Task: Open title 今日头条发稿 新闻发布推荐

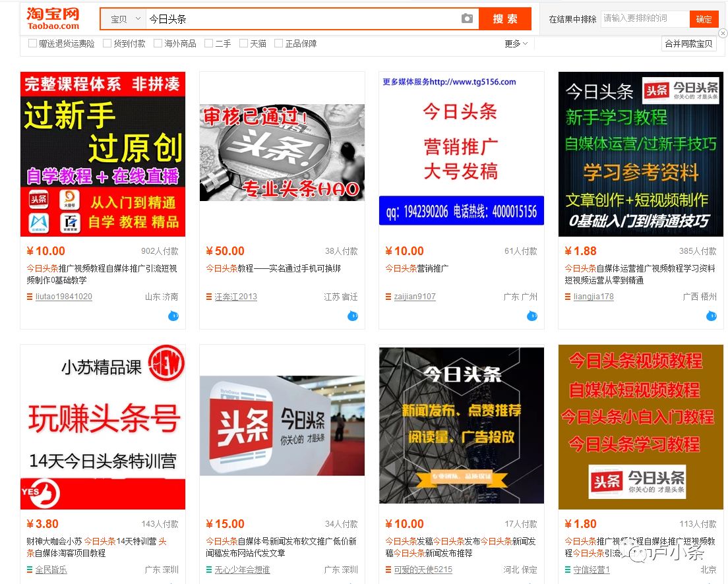Action: (x=460, y=547)
